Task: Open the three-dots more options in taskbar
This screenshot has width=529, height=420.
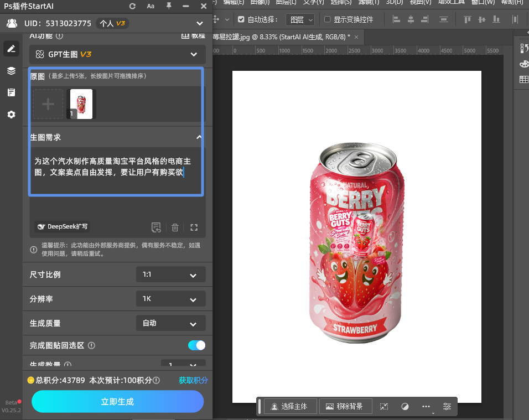Action: tap(426, 407)
